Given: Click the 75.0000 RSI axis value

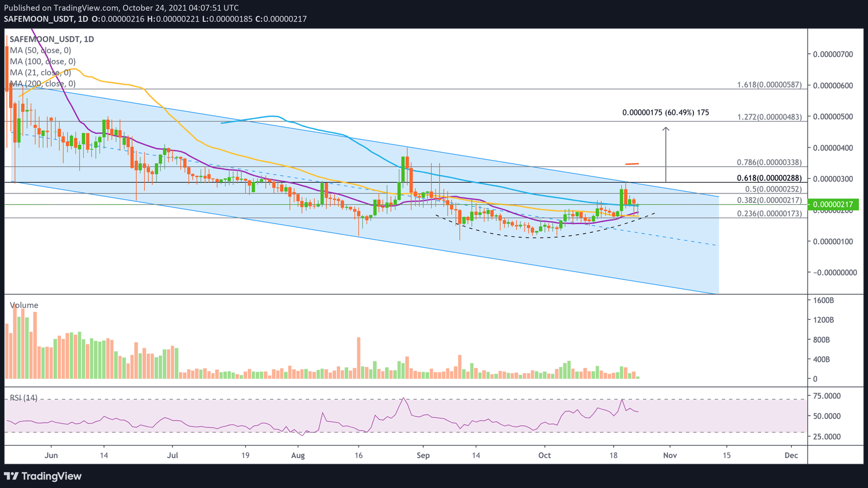Looking at the screenshot, I should tap(827, 396).
